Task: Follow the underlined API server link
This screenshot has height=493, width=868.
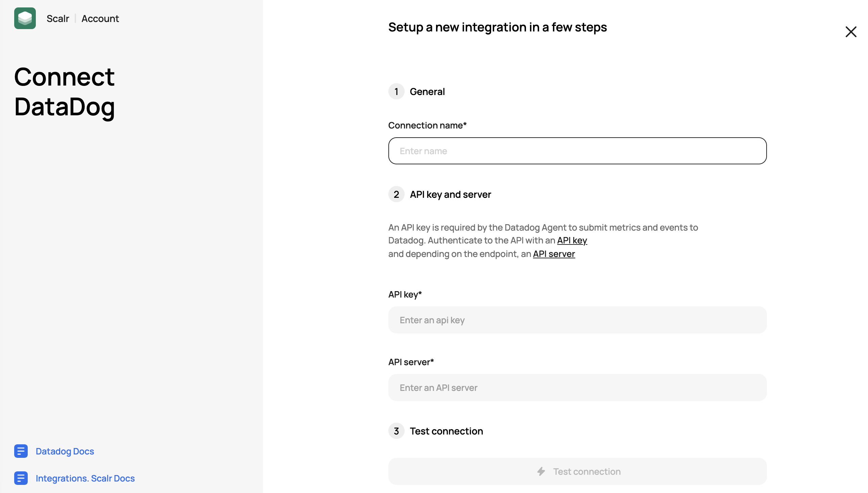Action: pyautogui.click(x=554, y=254)
